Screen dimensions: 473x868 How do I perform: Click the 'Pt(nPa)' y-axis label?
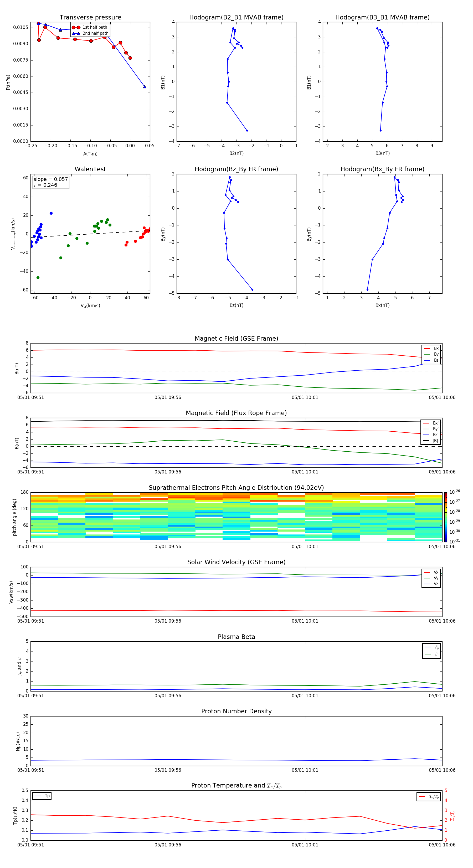pos(8,82)
